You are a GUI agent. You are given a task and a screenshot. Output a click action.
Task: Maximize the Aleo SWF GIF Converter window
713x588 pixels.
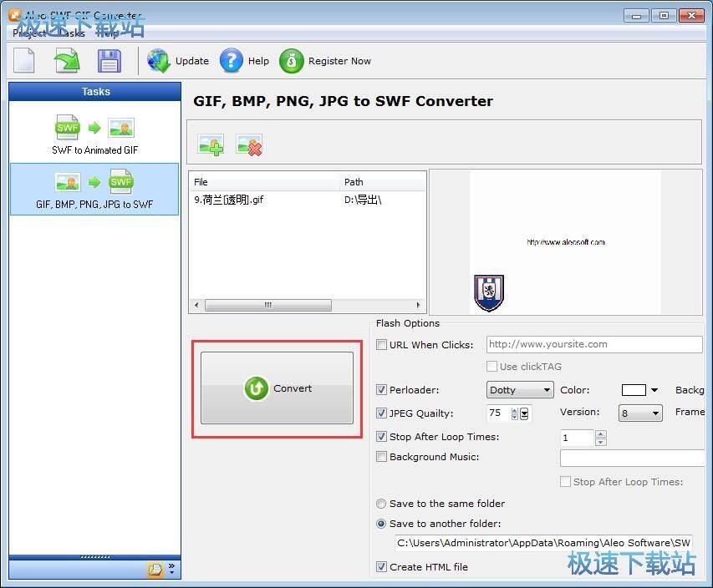(x=664, y=16)
